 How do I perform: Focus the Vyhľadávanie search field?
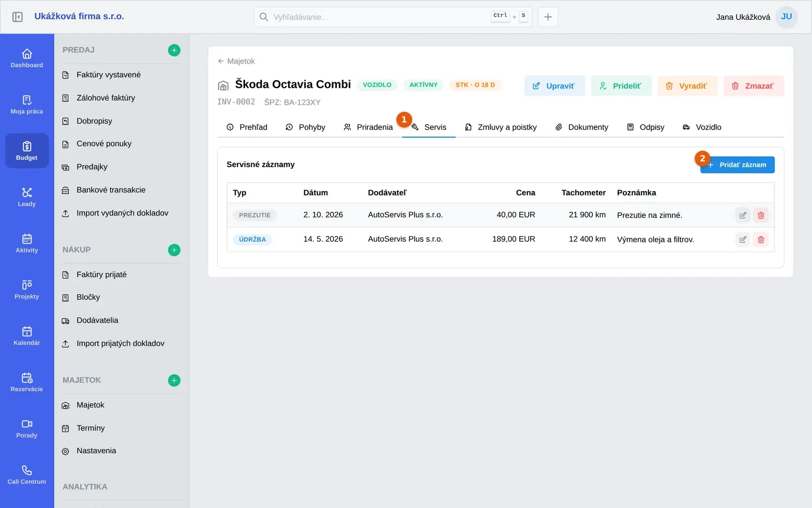[x=393, y=17]
